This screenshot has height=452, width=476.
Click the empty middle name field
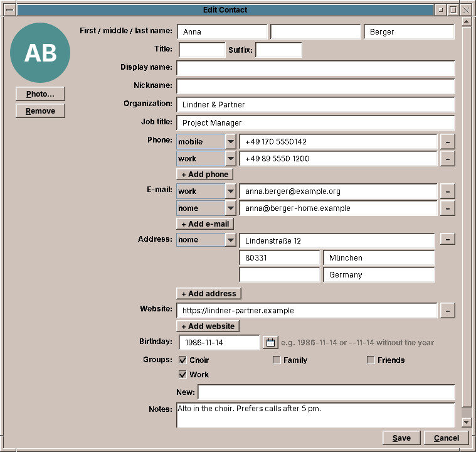315,32
